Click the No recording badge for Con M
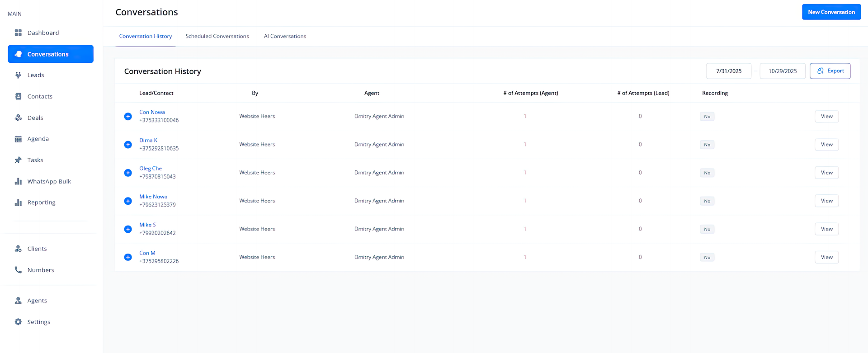Screen dimensions: 868x353 point(707,258)
